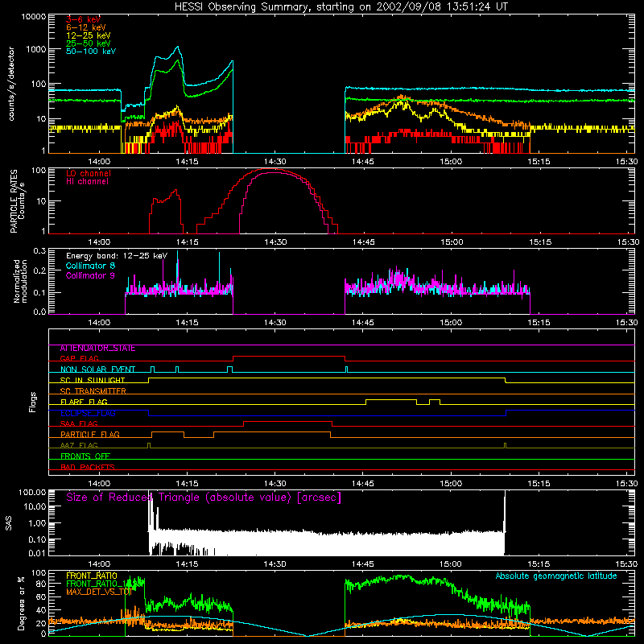Select the 50-100 keV legend label
This screenshot has width=644, height=644.
[91, 52]
